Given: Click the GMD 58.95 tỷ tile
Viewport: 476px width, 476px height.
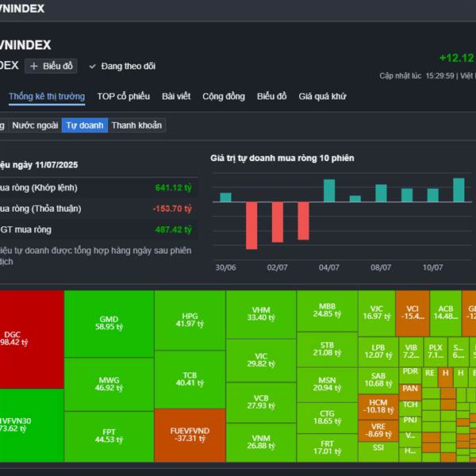Looking at the screenshot, I should pyautogui.click(x=109, y=324).
